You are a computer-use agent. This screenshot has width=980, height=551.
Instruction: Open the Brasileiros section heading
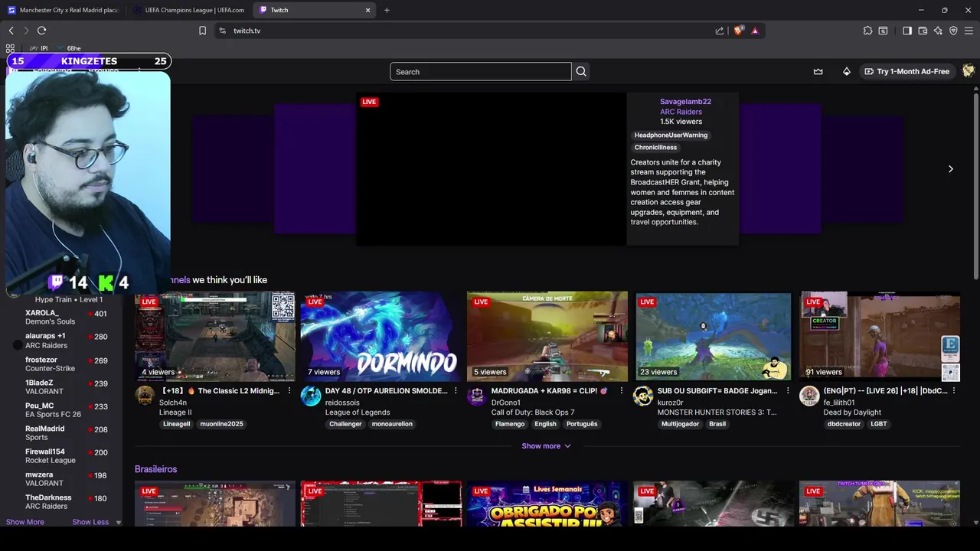coord(155,468)
